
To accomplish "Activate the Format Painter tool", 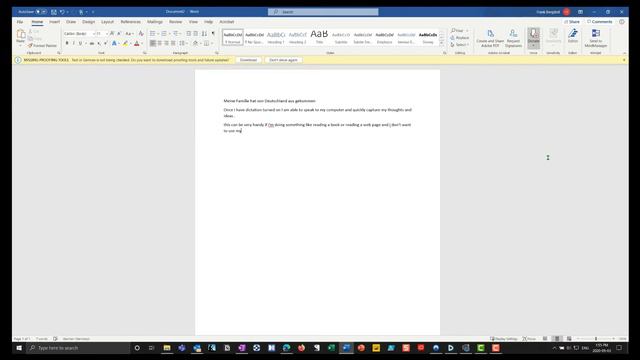I will (42, 46).
